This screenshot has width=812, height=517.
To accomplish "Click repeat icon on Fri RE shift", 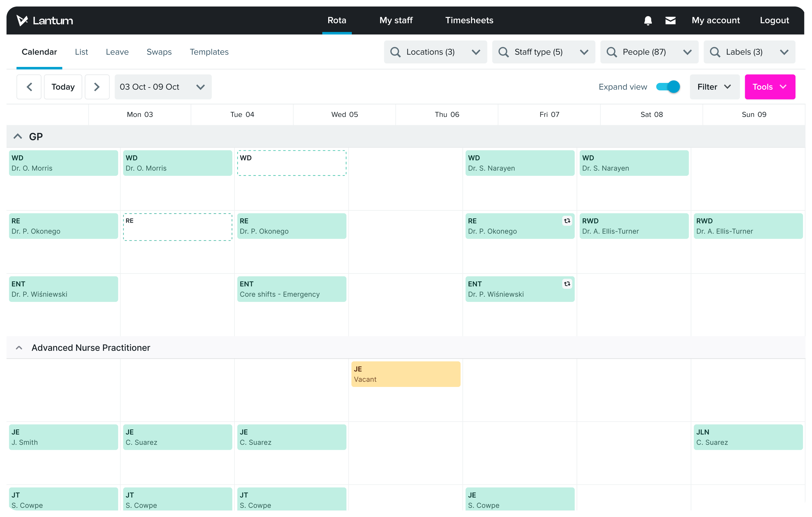I will coord(567,221).
